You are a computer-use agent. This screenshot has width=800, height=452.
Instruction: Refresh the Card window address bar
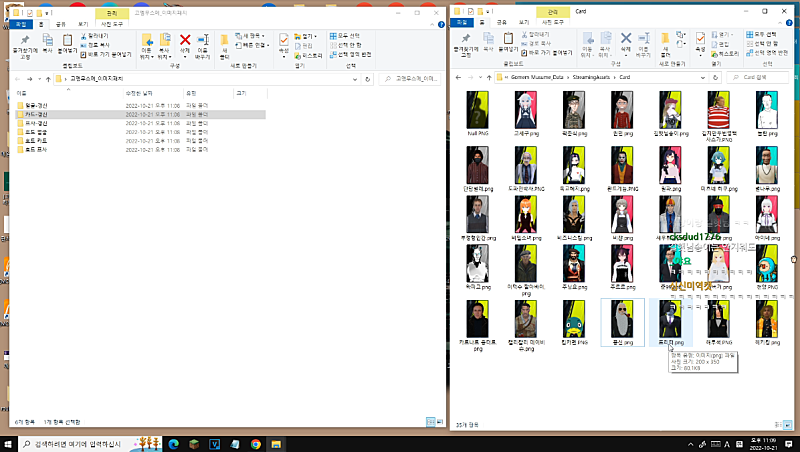pos(715,78)
